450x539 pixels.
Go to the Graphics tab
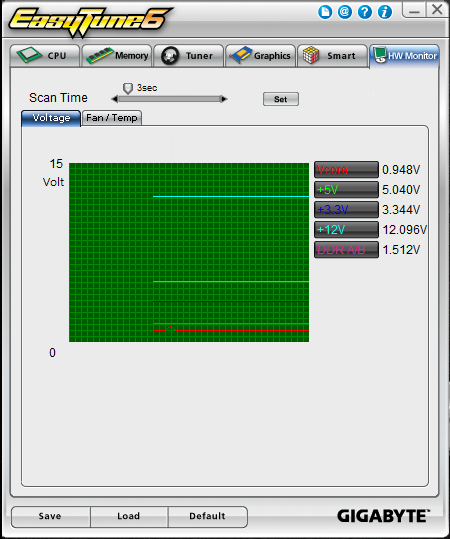[261, 55]
